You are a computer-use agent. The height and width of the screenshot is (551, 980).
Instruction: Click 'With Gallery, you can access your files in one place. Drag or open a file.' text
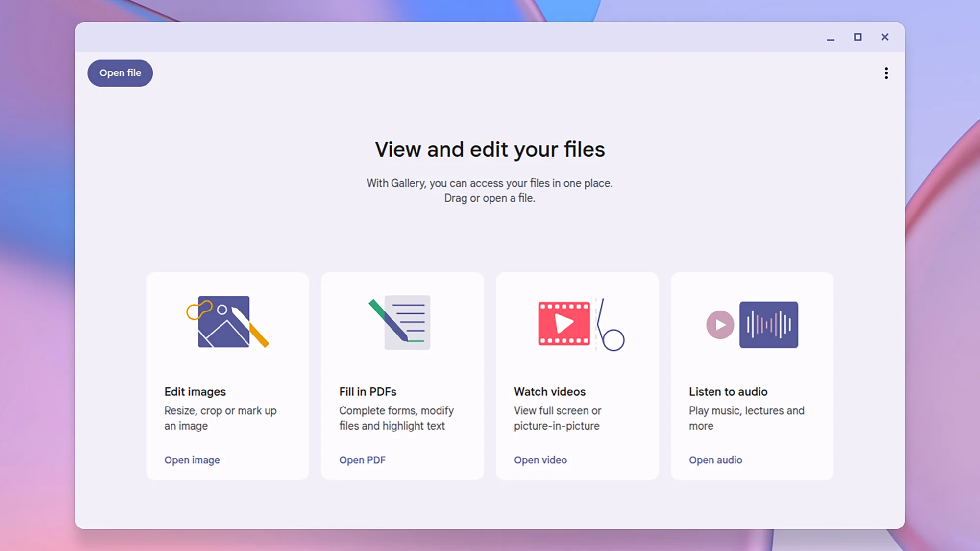point(490,191)
